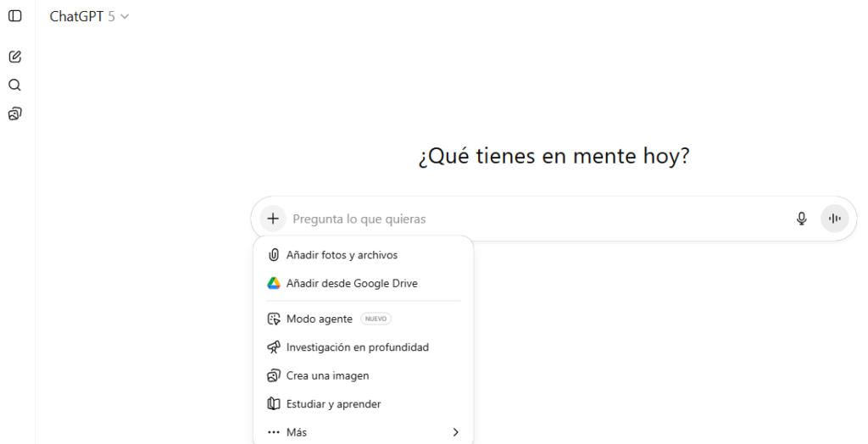Click the three-dots icon beside Más

274,432
